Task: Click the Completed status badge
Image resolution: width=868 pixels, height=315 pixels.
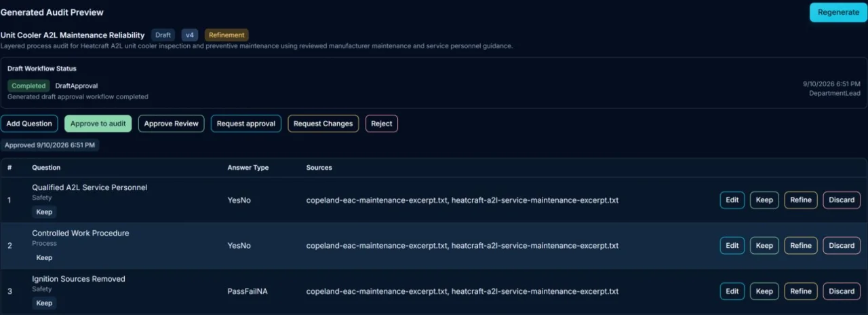Action: (x=28, y=86)
